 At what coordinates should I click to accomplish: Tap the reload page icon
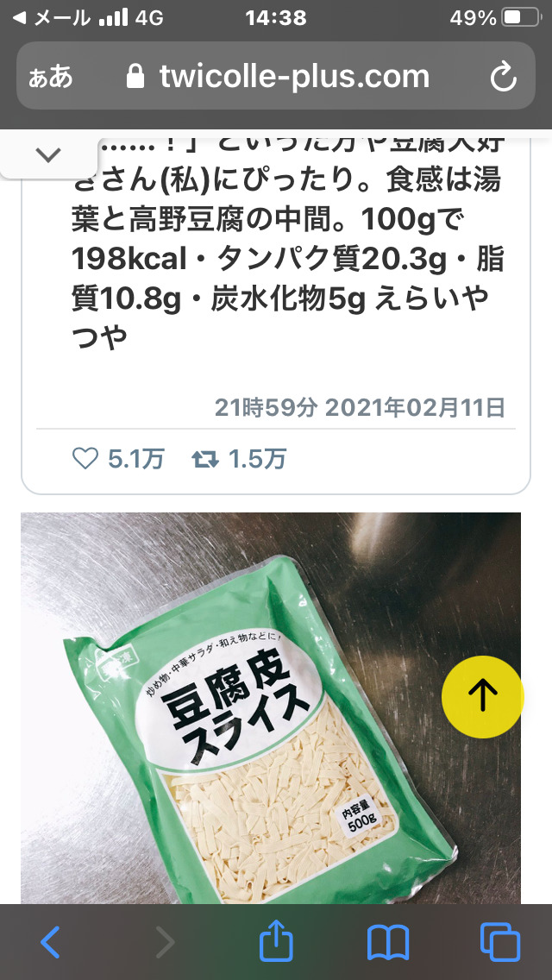point(503,78)
